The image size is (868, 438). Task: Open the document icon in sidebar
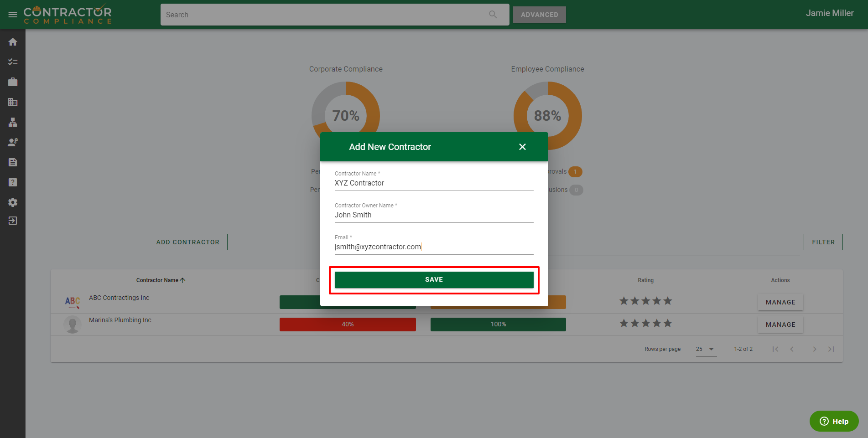coord(13,162)
